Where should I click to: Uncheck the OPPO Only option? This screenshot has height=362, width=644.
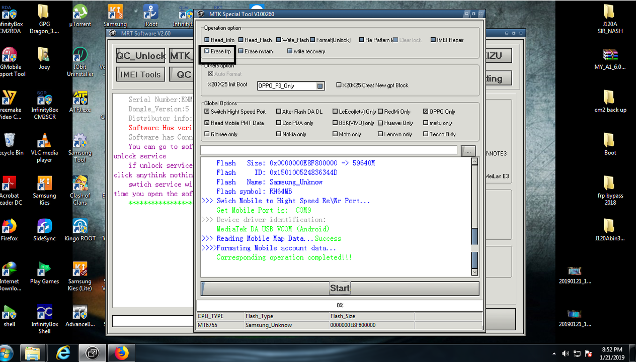point(426,112)
